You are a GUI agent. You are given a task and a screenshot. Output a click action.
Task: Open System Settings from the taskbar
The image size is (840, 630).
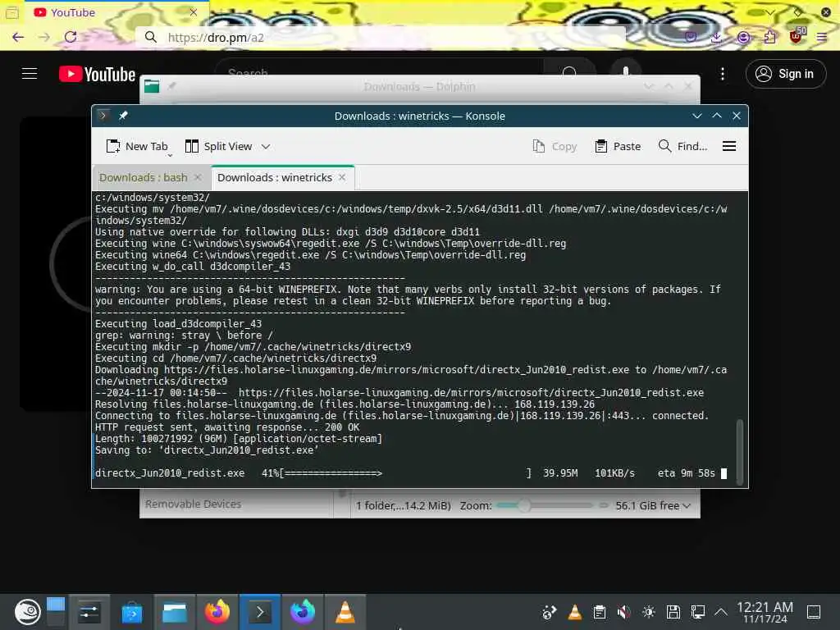click(x=89, y=612)
